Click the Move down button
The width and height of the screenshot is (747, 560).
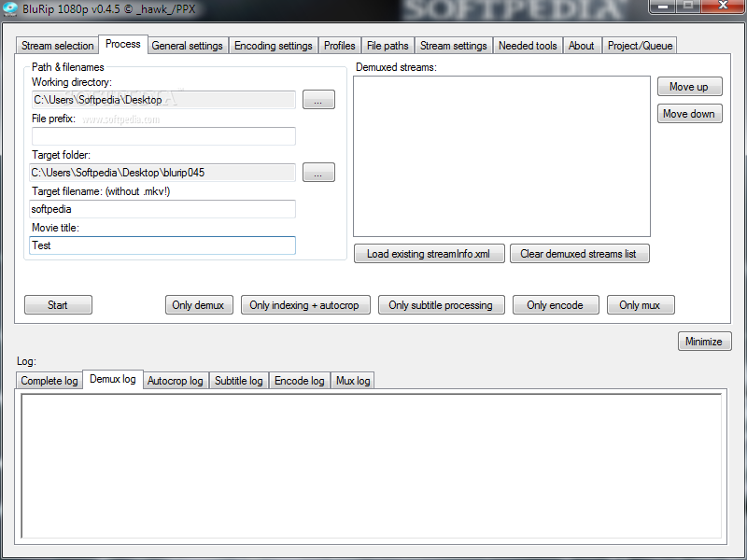pyautogui.click(x=690, y=114)
